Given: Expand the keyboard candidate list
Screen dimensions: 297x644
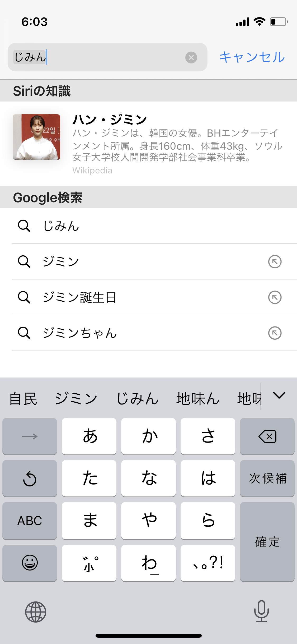Looking at the screenshot, I should coord(279,395).
